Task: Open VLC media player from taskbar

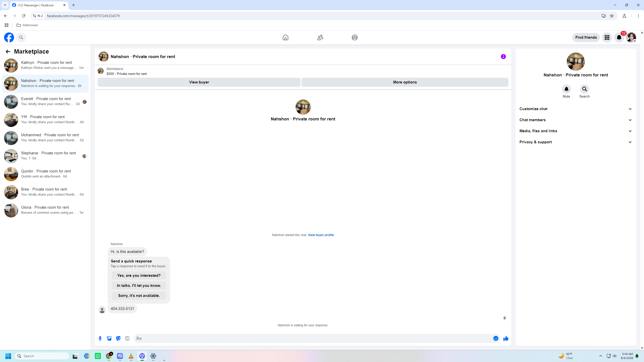Action: point(131,356)
